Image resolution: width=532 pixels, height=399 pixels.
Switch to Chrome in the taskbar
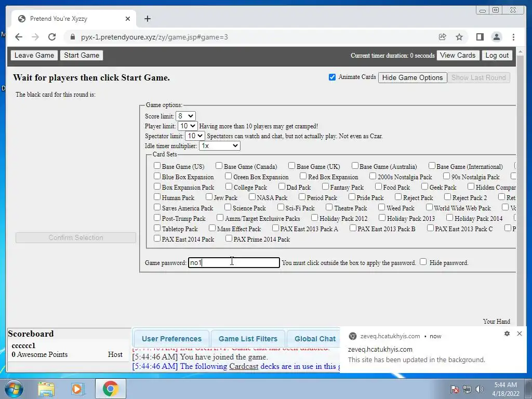click(110, 389)
